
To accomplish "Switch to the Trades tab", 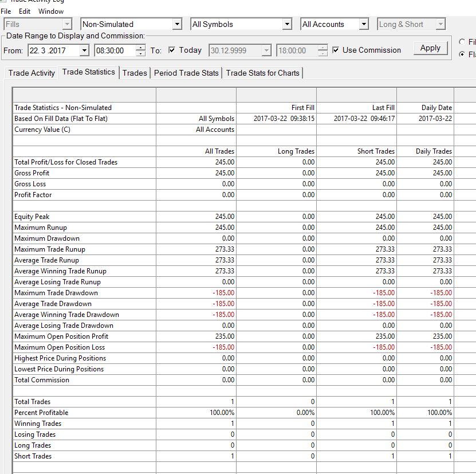I will (135, 73).
